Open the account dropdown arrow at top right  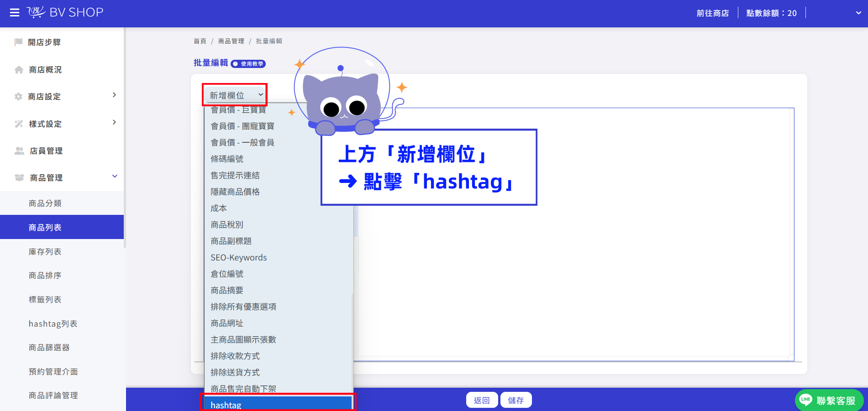[x=858, y=13]
